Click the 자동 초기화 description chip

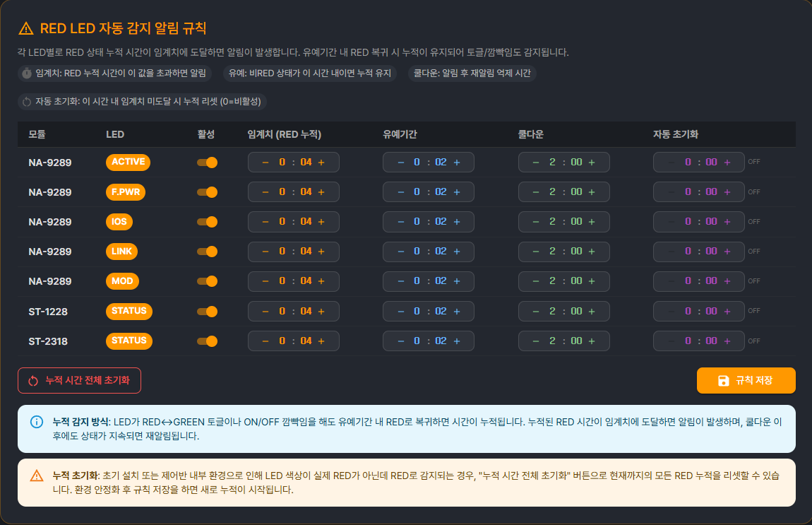click(x=143, y=101)
